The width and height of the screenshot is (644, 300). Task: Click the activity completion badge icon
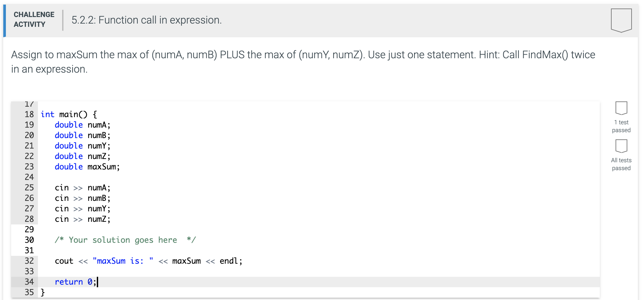[621, 20]
